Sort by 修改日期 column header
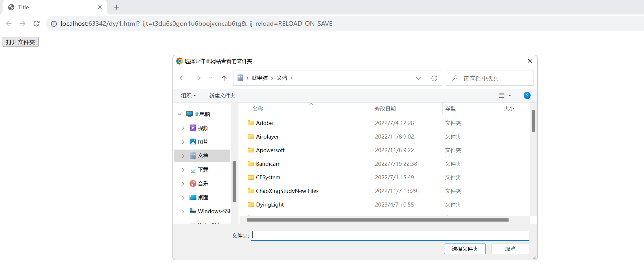Image resolution: width=644 pixels, height=280 pixels. 385,108
